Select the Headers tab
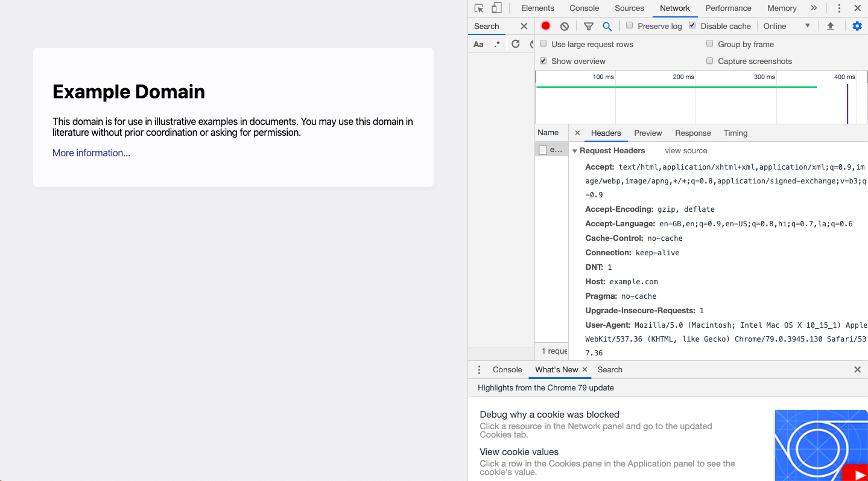Image resolution: width=868 pixels, height=481 pixels. click(606, 133)
